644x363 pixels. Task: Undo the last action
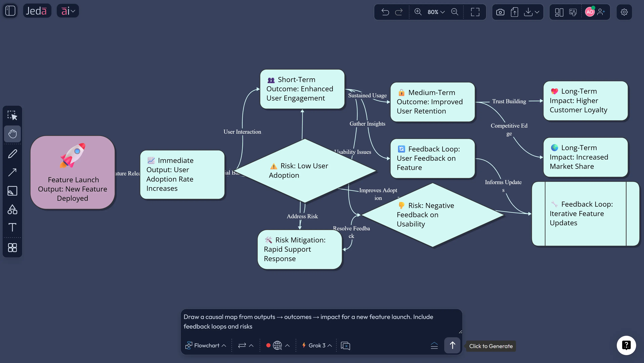pyautogui.click(x=385, y=12)
